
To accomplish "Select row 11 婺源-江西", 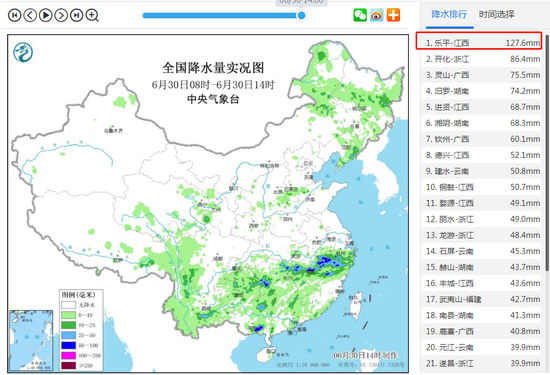I will pyautogui.click(x=481, y=203).
